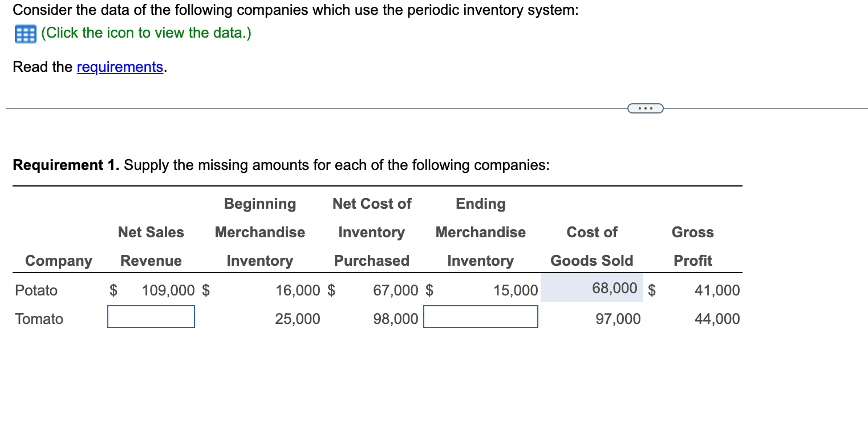Select the Gross Profit column header
The width and height of the screenshot is (868, 446).
[692, 246]
